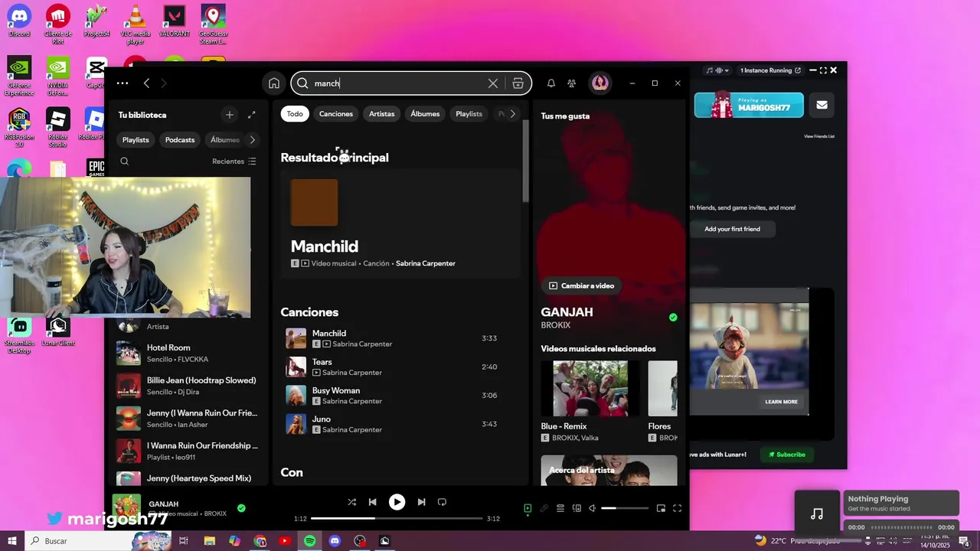Show more search filters with right chevron
Viewport: 980px width, 551px height.
513,114
